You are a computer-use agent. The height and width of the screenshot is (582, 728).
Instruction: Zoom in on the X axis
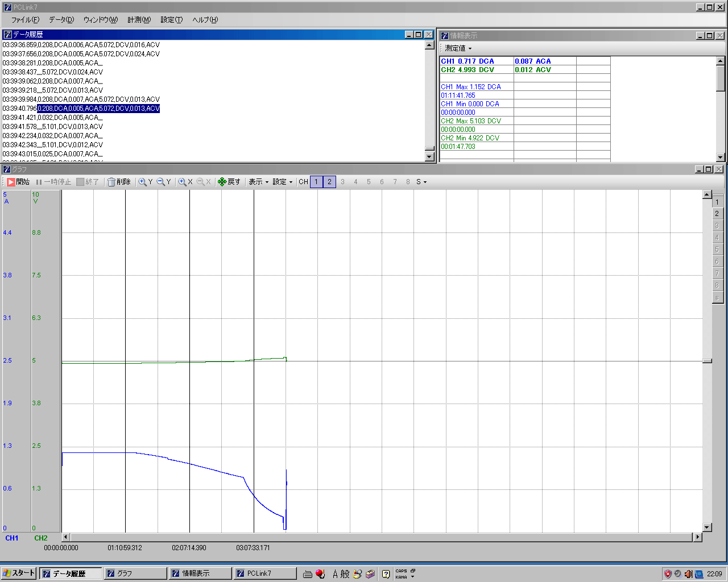[185, 182]
